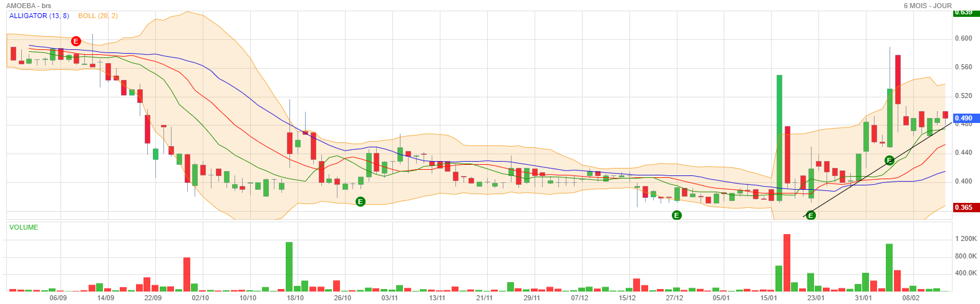The width and height of the screenshot is (980, 304).
Task: Click the 02/10 date label
Action: 200,298
